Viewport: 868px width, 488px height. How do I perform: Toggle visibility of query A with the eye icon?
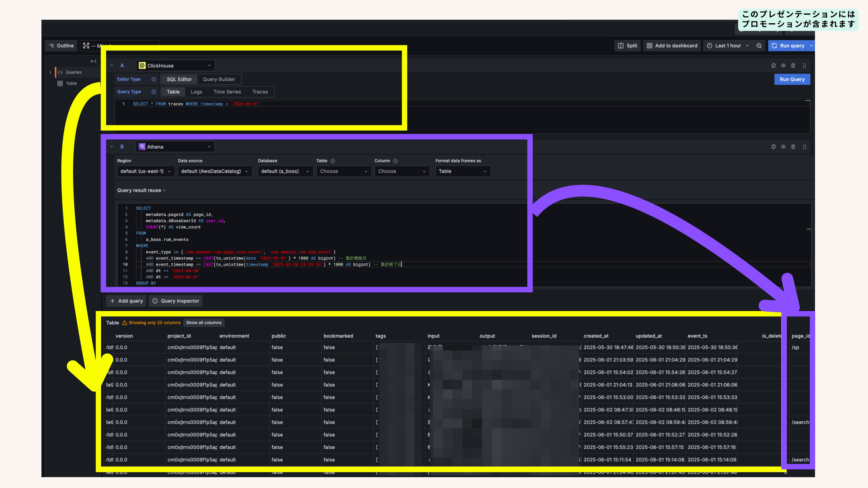tap(783, 66)
